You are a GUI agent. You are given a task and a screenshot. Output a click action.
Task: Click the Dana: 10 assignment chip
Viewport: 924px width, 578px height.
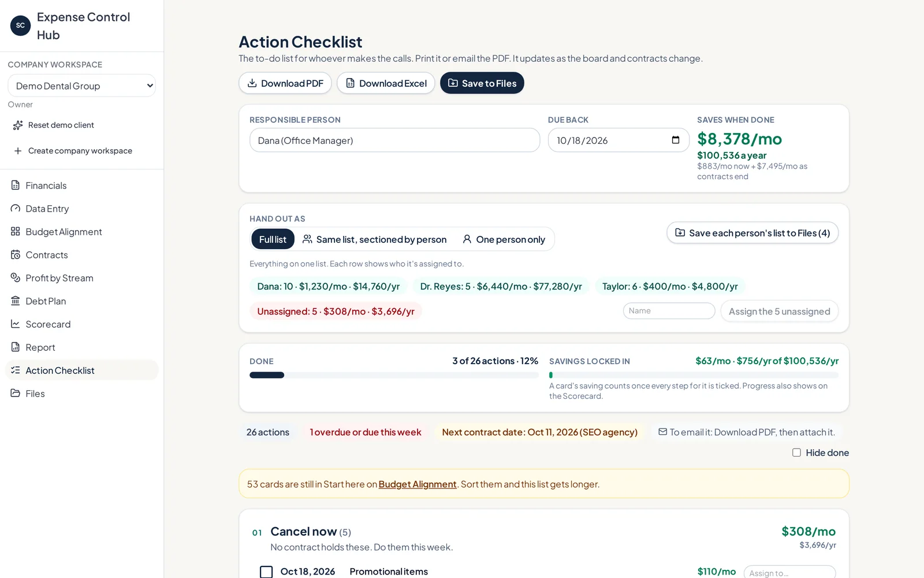(329, 286)
